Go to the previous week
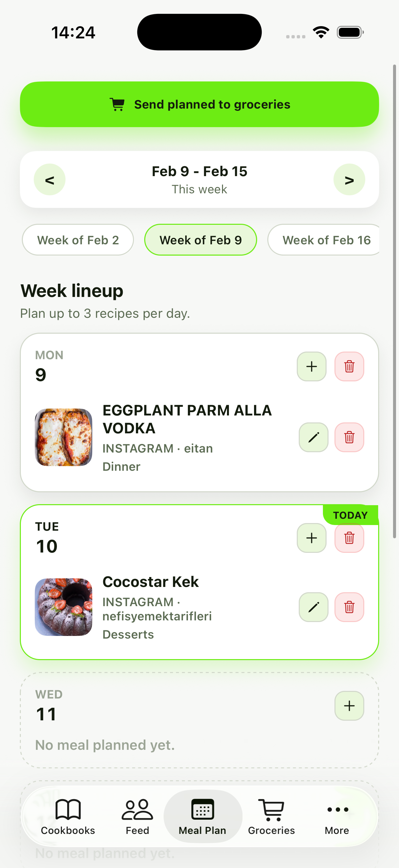This screenshot has height=868, width=399. (x=50, y=180)
